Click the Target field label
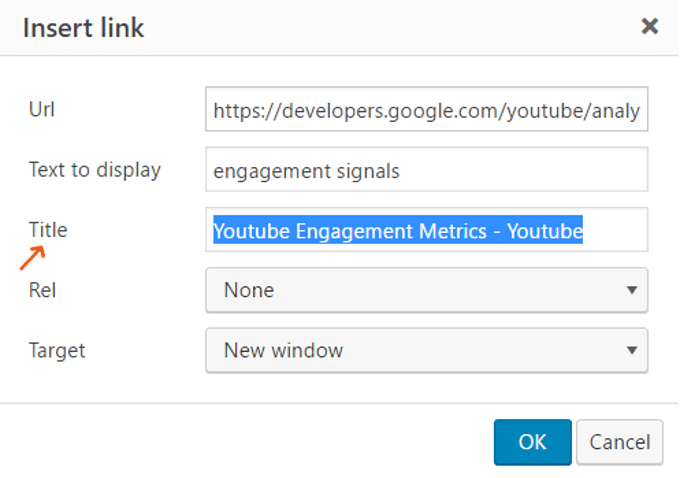 click(57, 350)
